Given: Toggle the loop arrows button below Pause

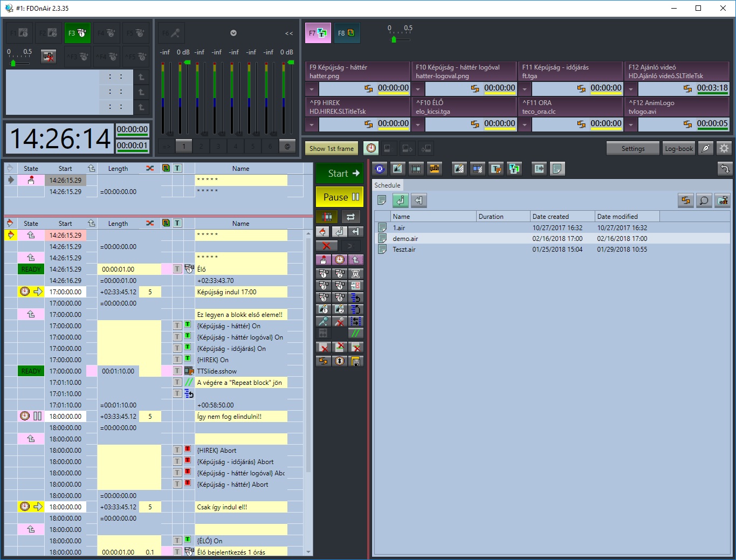Looking at the screenshot, I should (350, 217).
